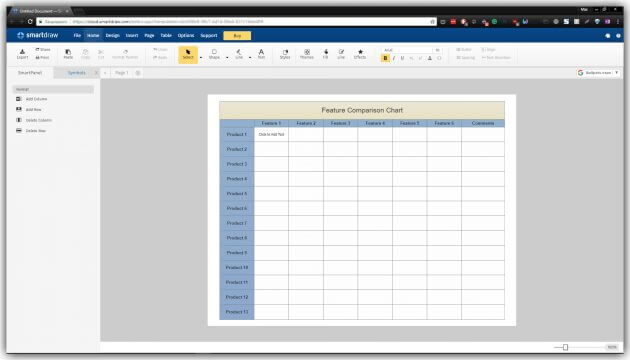Open the Effects star tool
Screen dimensions: 630x360
360,54
